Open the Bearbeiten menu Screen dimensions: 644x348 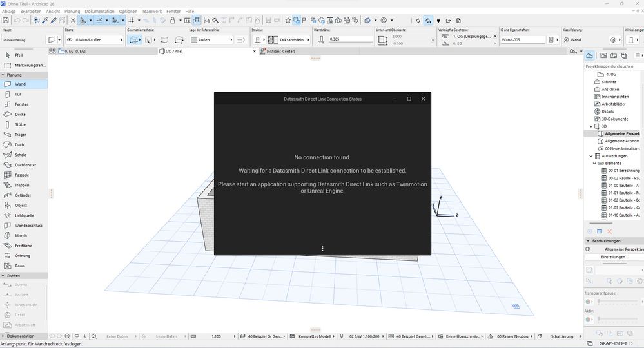pyautogui.click(x=31, y=12)
